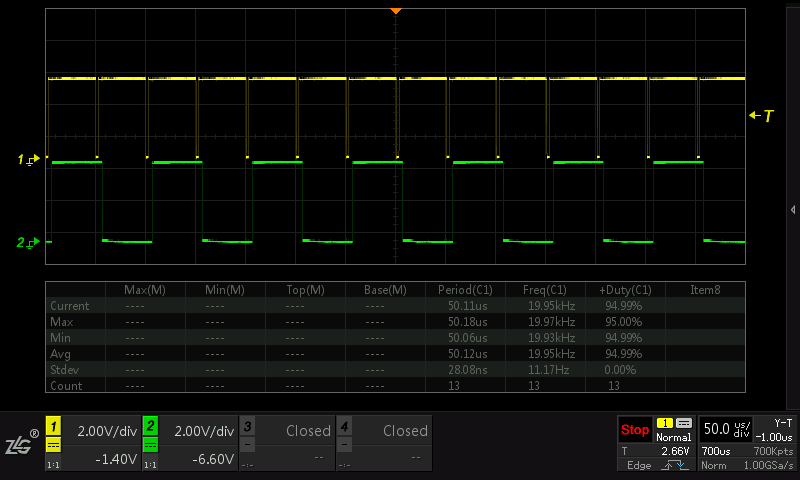Toggle channel 2 DC coupling icon
This screenshot has width=800, height=480.
(150, 445)
